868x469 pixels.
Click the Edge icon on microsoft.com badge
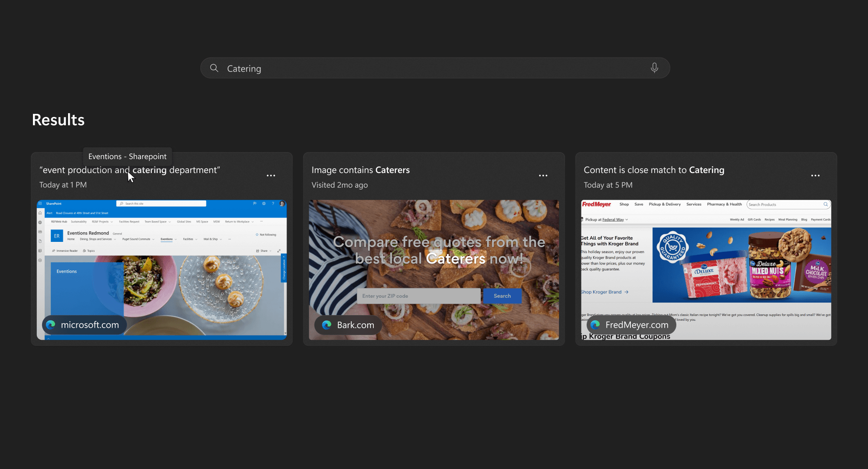tap(51, 325)
